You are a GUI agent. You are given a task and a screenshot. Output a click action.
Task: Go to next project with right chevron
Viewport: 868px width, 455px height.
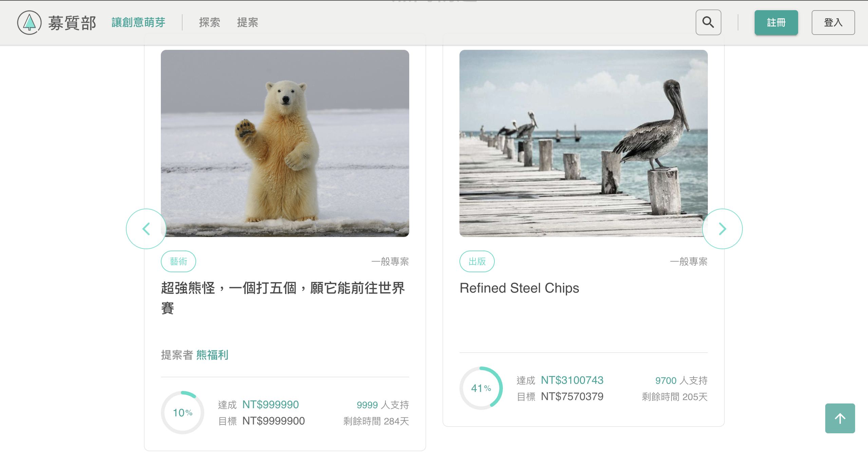pyautogui.click(x=722, y=229)
